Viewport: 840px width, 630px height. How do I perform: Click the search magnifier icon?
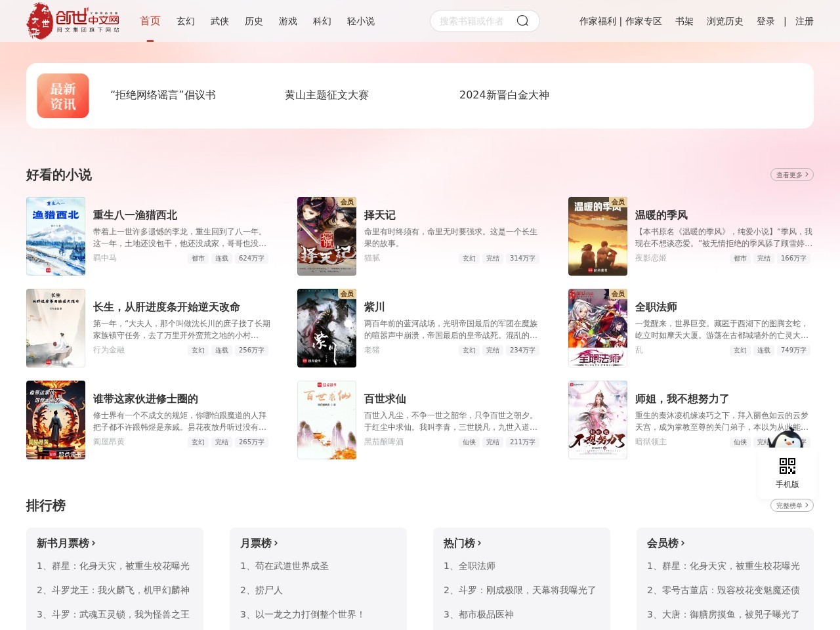pos(522,20)
